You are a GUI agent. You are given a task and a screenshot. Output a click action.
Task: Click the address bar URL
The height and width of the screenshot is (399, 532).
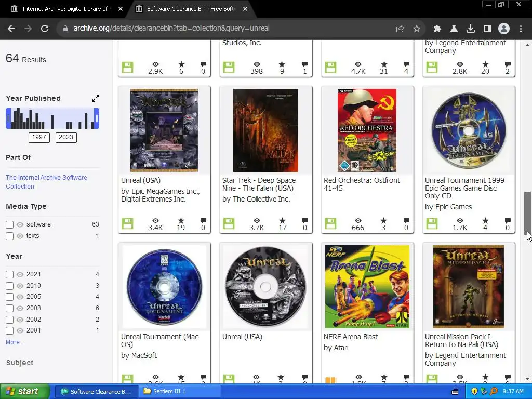coord(171,28)
